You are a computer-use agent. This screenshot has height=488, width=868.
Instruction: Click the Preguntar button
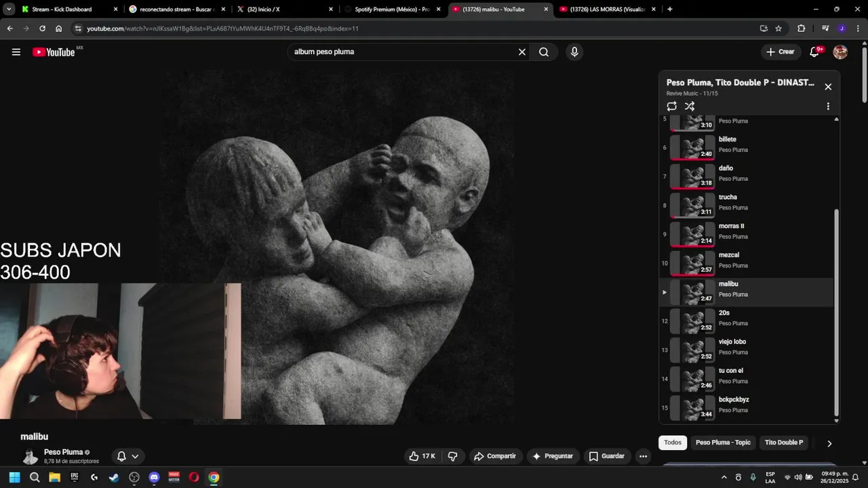[553, 456]
